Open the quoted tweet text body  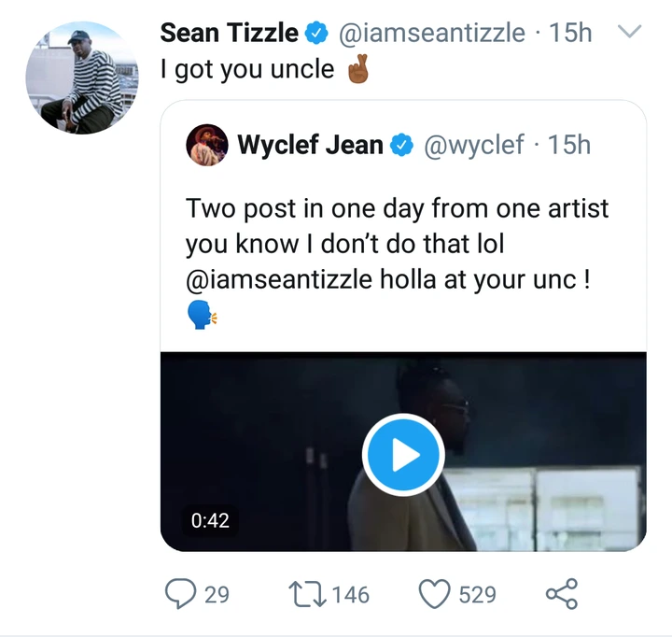coord(397,243)
